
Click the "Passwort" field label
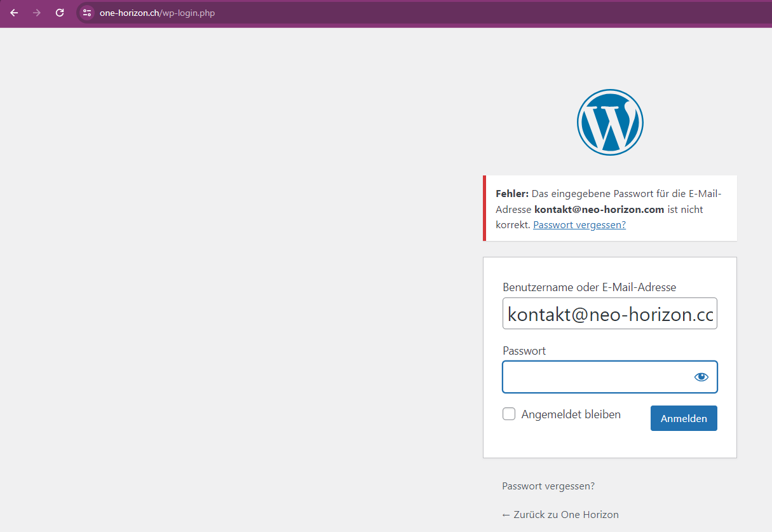pyautogui.click(x=524, y=351)
